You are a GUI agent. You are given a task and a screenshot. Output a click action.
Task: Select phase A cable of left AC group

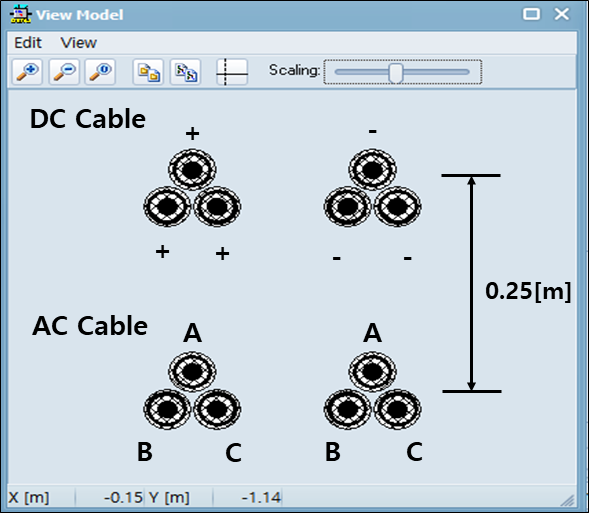(x=192, y=371)
